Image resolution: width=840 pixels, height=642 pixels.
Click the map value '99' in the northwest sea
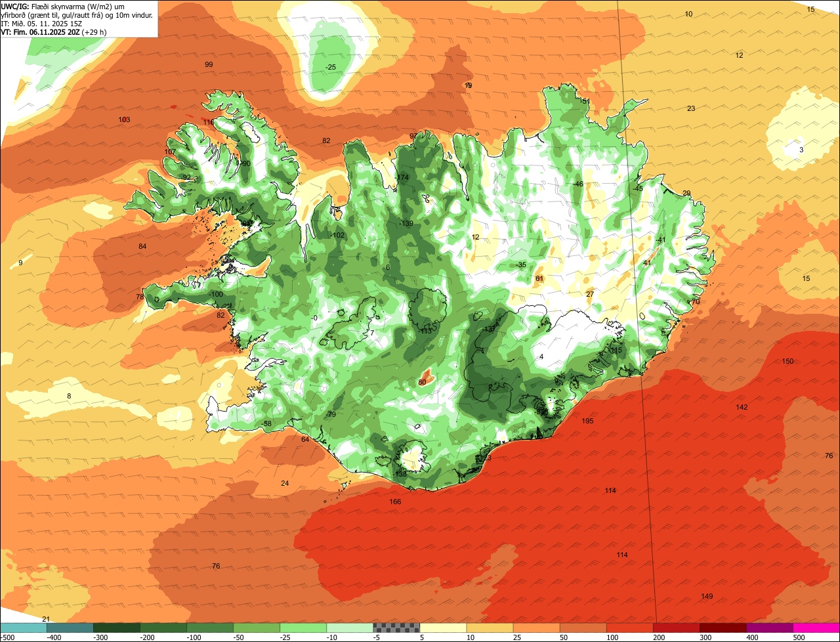209,64
